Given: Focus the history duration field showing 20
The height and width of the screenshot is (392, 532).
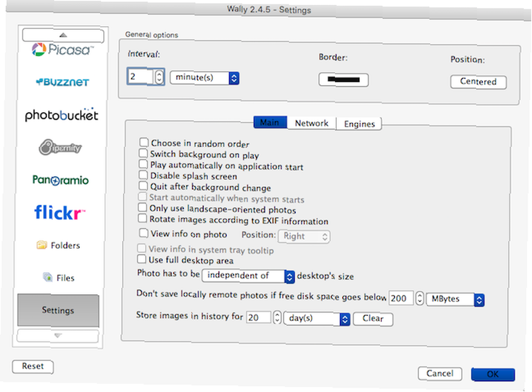Looking at the screenshot, I should point(259,318).
